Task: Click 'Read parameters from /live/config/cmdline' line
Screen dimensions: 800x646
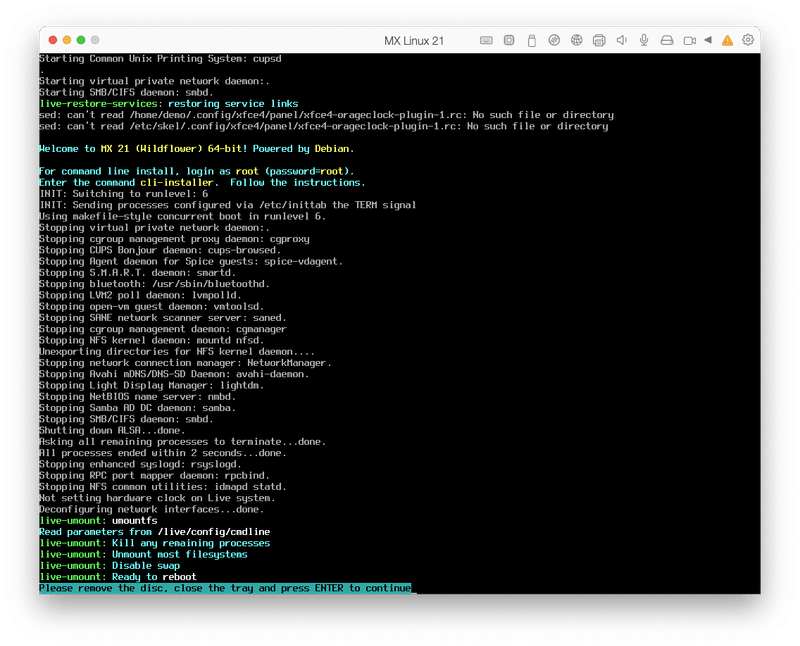Action: pos(155,532)
